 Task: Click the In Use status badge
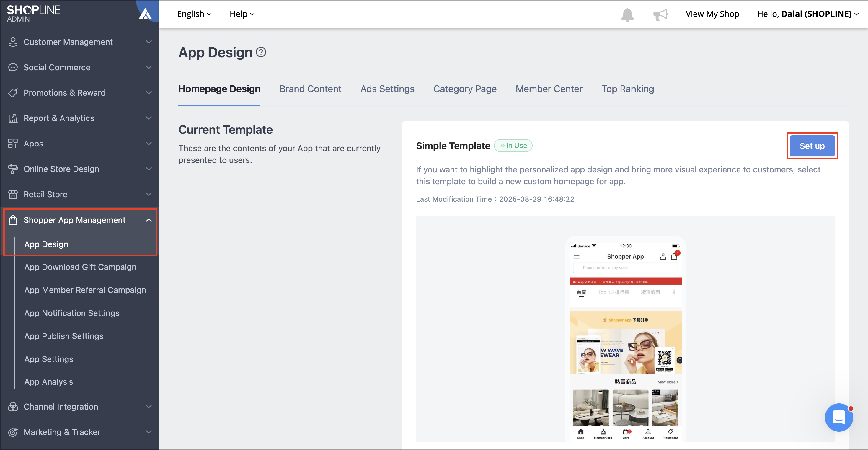coord(513,146)
